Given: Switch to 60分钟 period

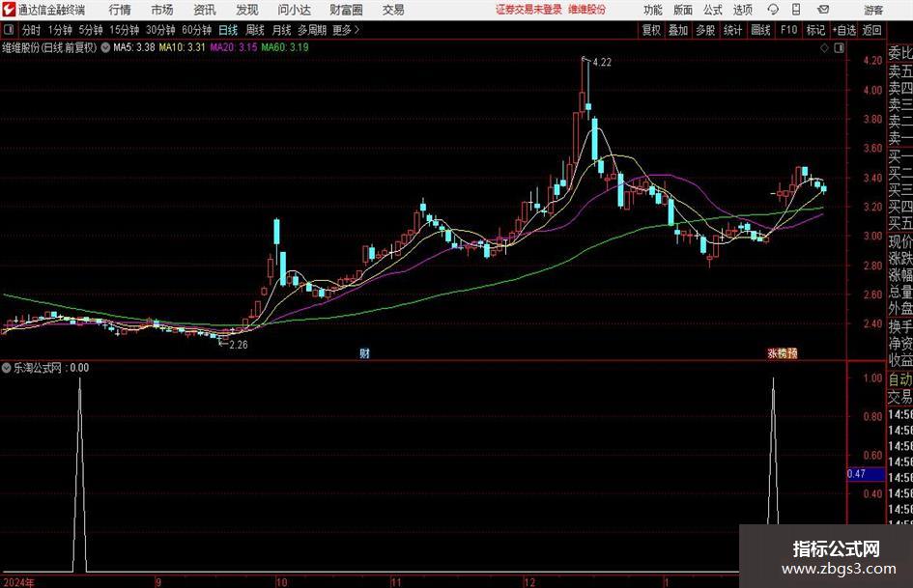Looking at the screenshot, I should (197, 30).
